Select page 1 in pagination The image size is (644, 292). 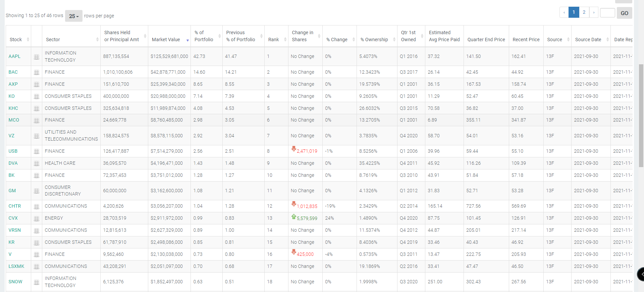coord(574,12)
